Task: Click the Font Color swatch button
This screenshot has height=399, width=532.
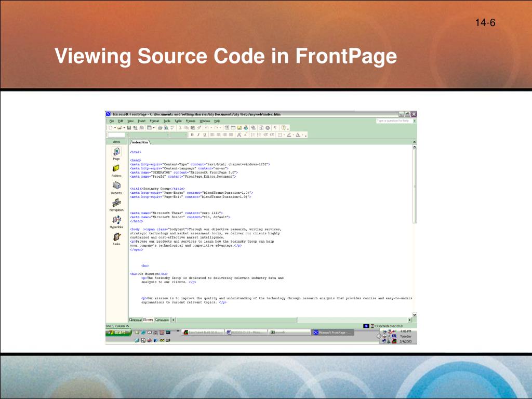Action: [298, 135]
